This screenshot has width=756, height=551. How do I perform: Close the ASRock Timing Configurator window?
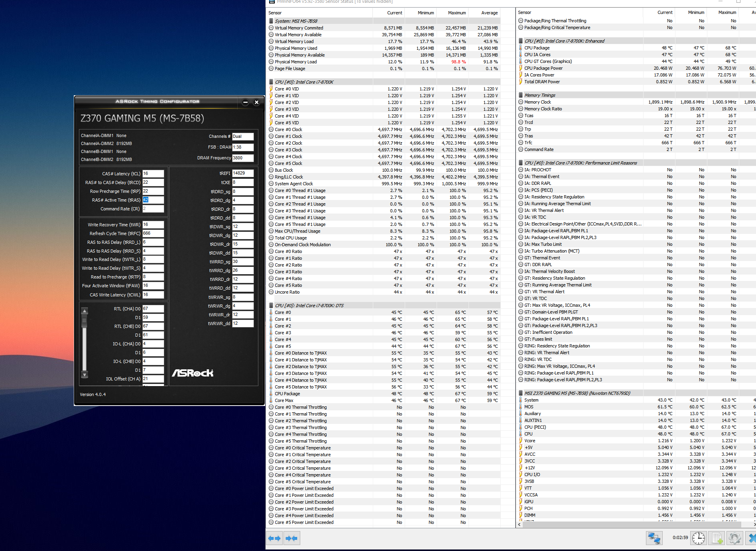[257, 102]
